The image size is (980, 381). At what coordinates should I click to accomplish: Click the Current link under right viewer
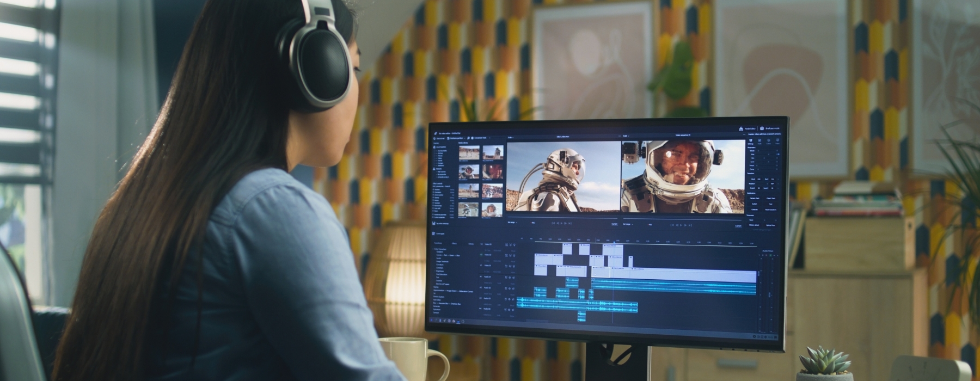(x=738, y=226)
